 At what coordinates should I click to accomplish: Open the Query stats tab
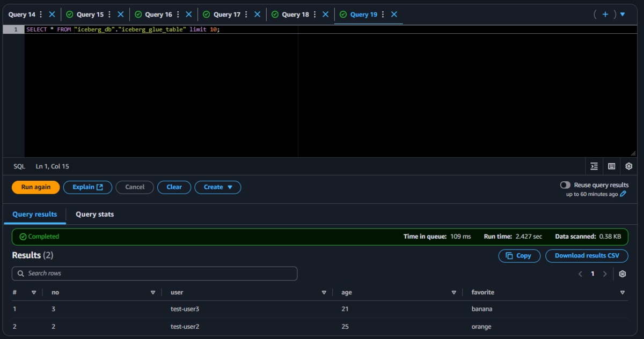94,214
